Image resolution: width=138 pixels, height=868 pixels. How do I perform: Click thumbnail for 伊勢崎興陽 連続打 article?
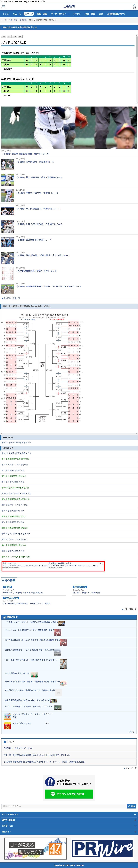8,289
